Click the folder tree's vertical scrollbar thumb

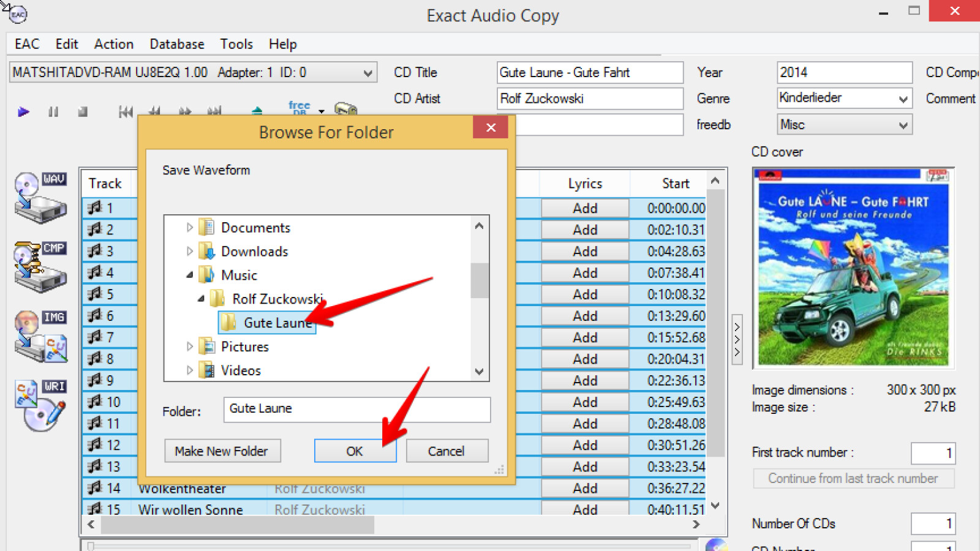[x=480, y=280]
